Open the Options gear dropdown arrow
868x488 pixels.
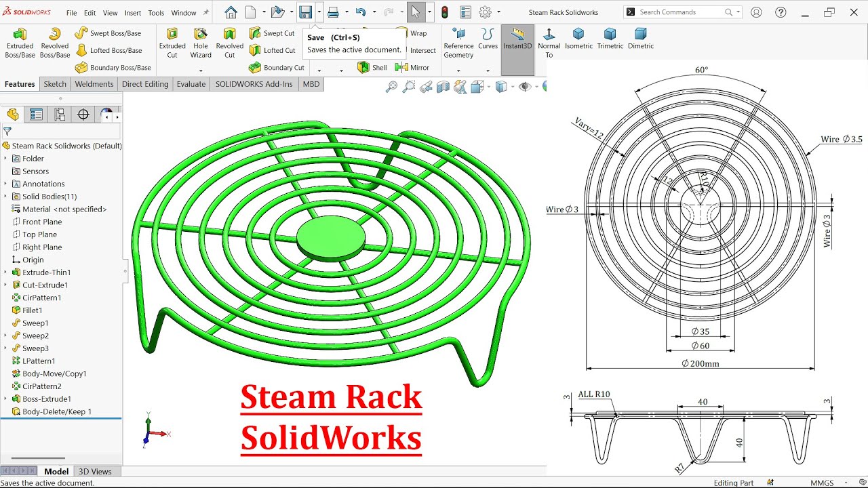click(498, 12)
